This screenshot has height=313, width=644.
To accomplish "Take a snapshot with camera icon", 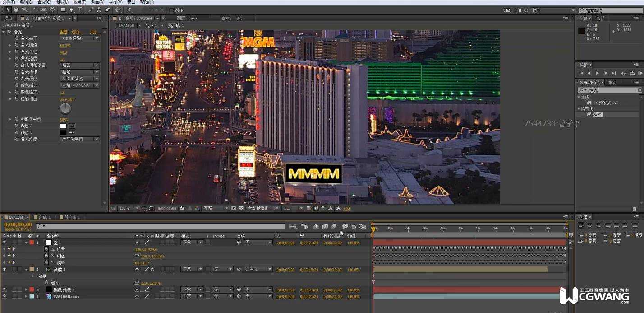I will click(182, 208).
